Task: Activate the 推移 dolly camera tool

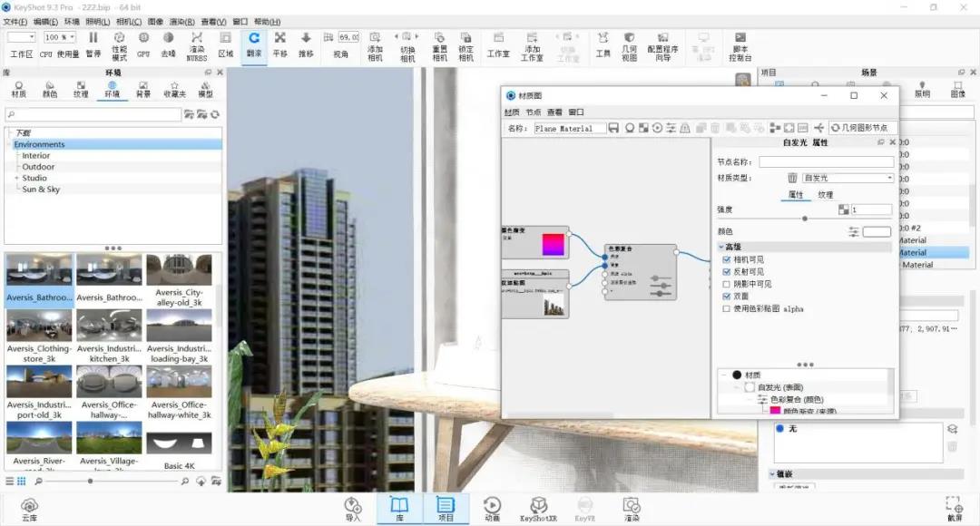Action: coord(306,44)
